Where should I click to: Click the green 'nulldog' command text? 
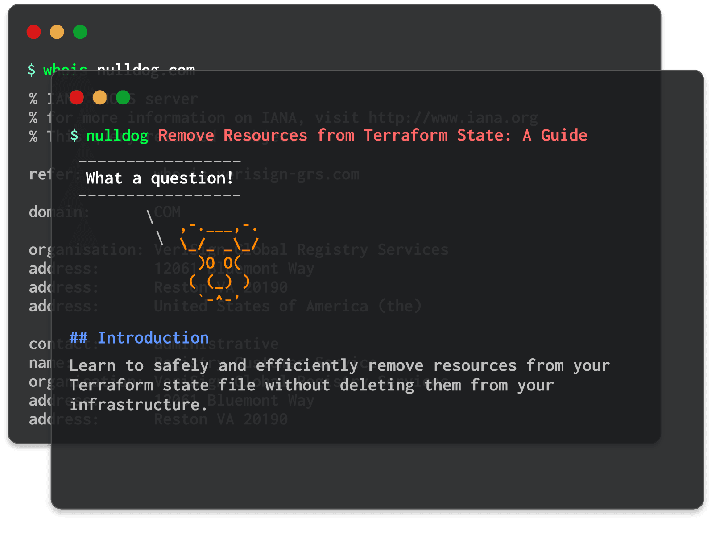pyautogui.click(x=117, y=136)
